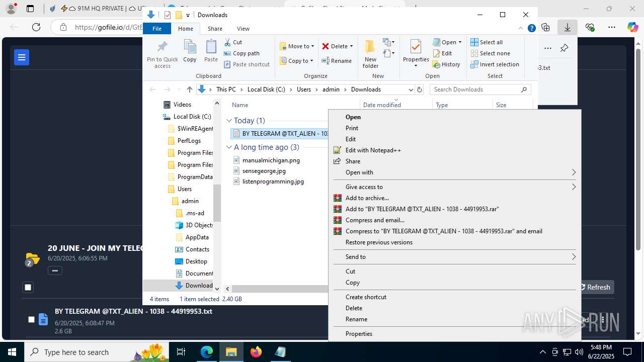The width and height of the screenshot is (644, 362).
Task: Check the Gofile select-all checkbox
Action: point(28,288)
